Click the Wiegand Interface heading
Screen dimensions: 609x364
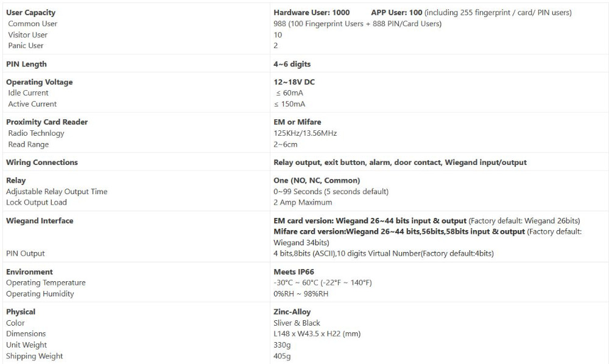(x=40, y=221)
